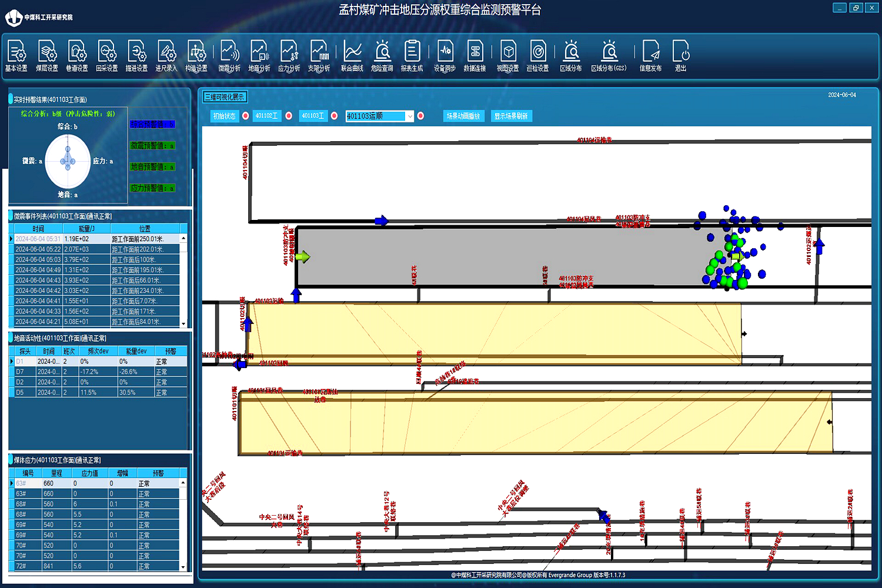The width and height of the screenshot is (882, 588).
Task: Open 区域分布(GIS) regional distribution icon
Action: (x=609, y=55)
